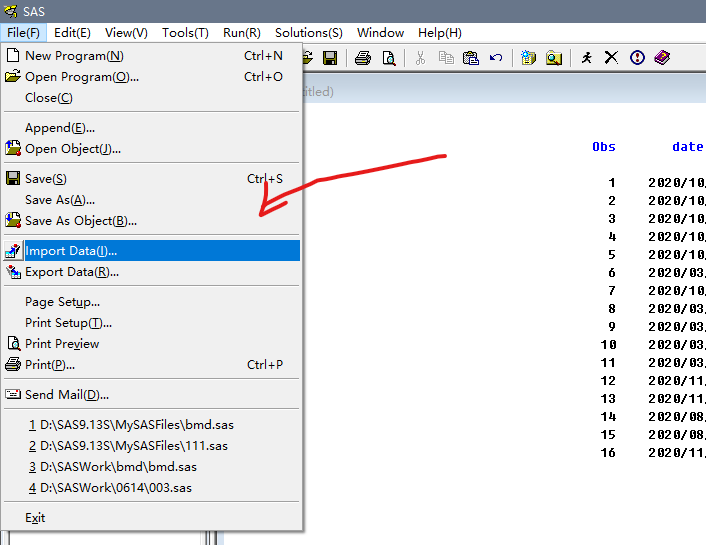Select the Print Preview menu entry
This screenshot has height=545, width=706.
click(152, 344)
